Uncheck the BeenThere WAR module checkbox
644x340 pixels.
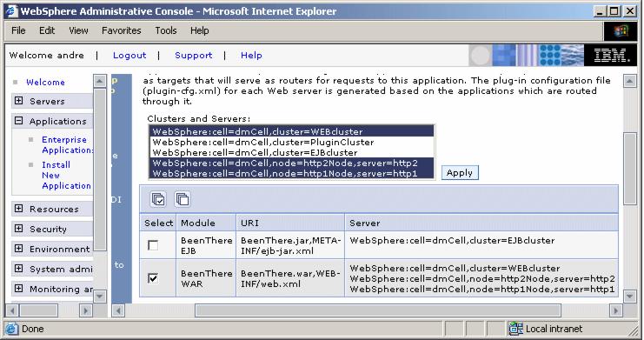(x=153, y=278)
